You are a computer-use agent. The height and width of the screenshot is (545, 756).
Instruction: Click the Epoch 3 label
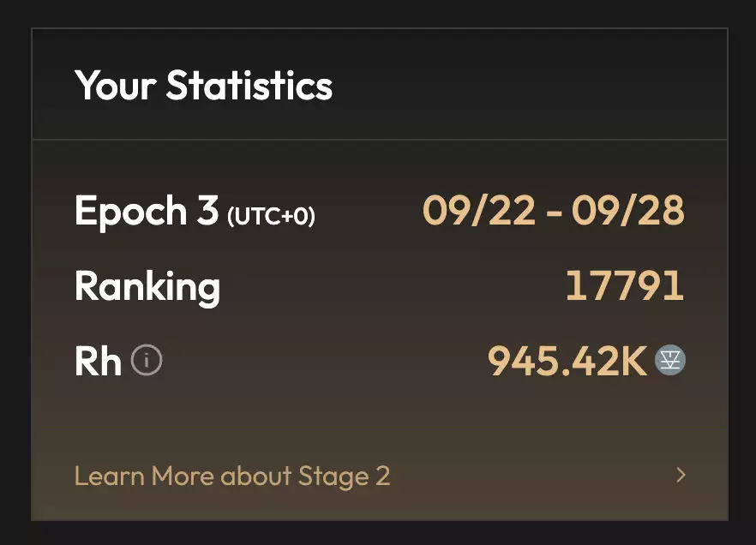pyautogui.click(x=146, y=211)
